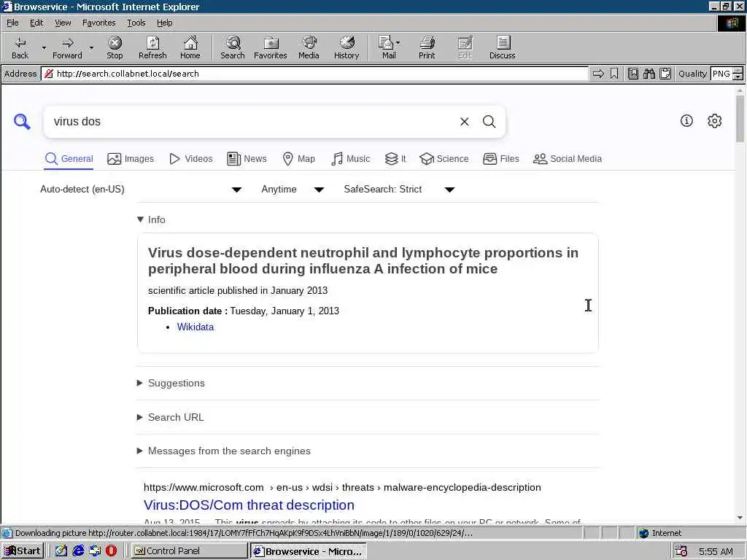This screenshot has width=747, height=560.
Task: Click the bookmark ribbon icon
Action: pos(614,74)
